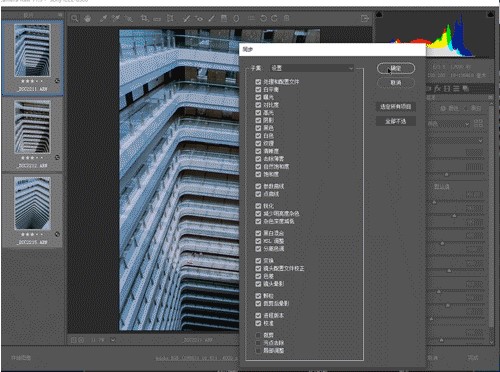Select the Spot Removal tool
This screenshot has height=372, width=500.
pyautogui.click(x=187, y=19)
